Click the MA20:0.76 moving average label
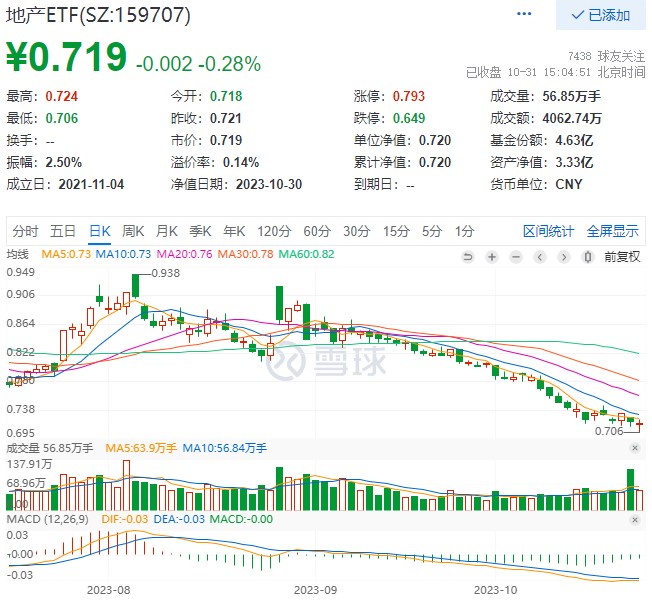The height and width of the screenshot is (600, 652). pos(184,254)
